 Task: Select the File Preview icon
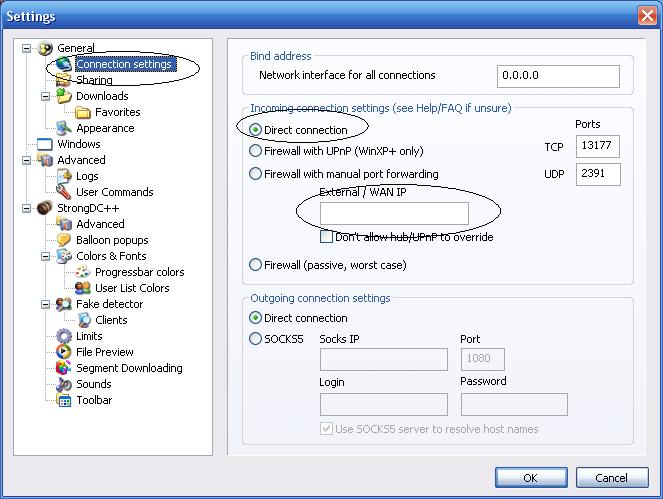(64, 352)
